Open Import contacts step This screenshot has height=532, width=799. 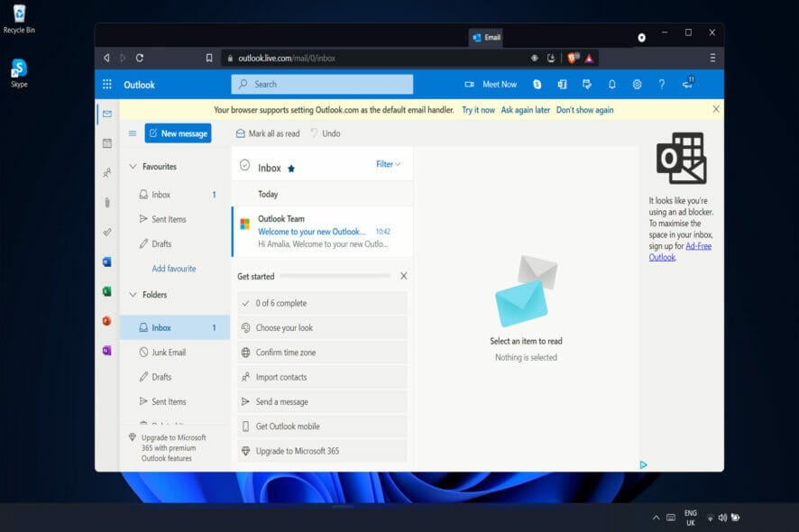pyautogui.click(x=322, y=377)
